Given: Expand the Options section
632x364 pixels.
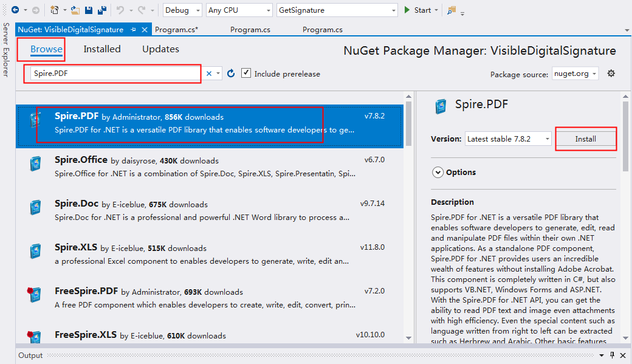Looking at the screenshot, I should 438,173.
